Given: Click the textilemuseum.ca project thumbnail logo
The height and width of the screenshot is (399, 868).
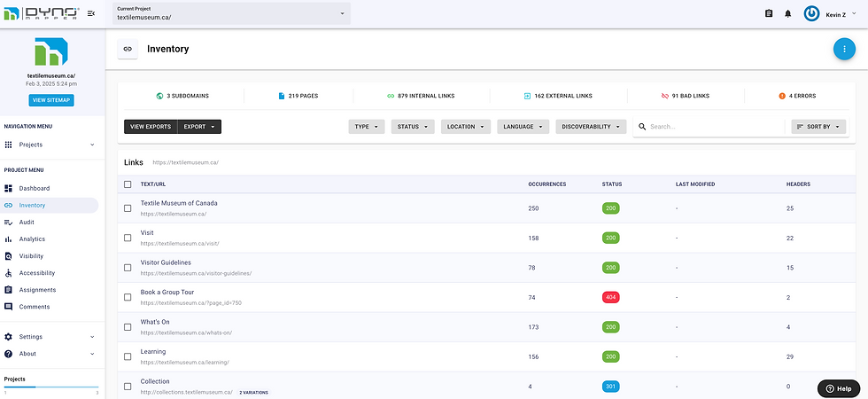Looking at the screenshot, I should click(51, 52).
